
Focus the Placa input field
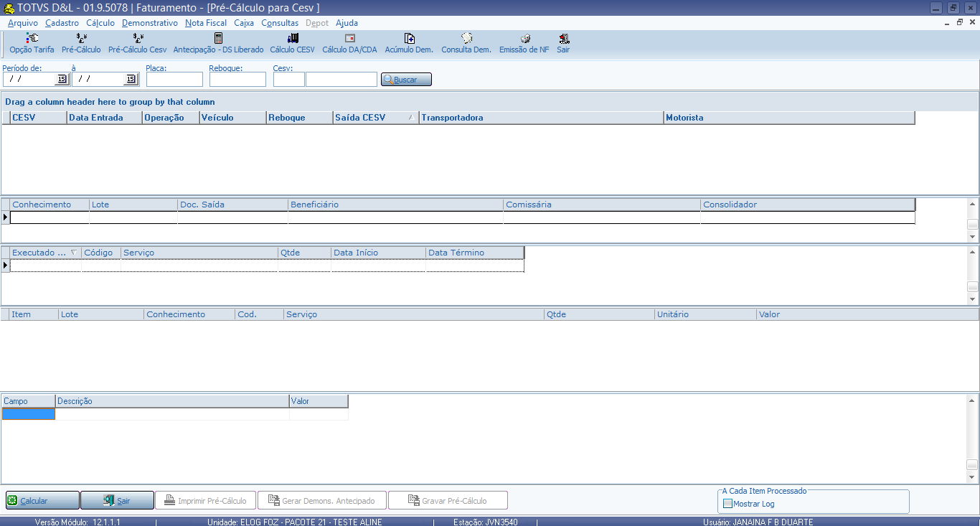pos(175,79)
